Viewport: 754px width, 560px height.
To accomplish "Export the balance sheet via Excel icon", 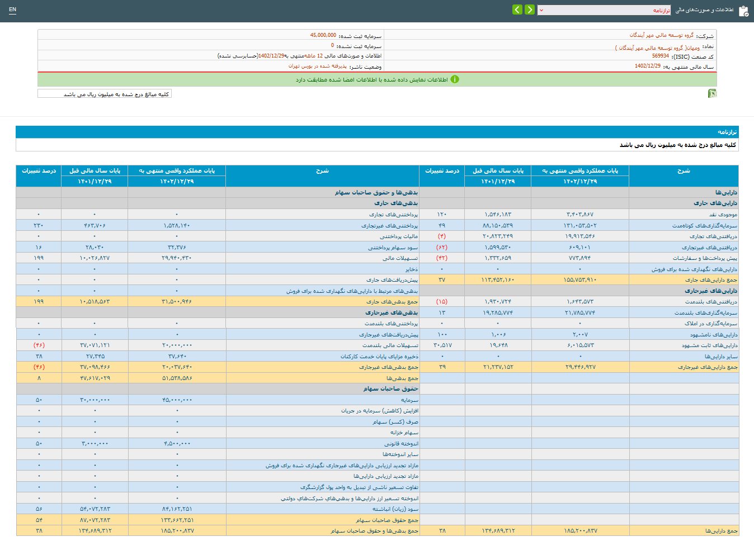I will point(712,93).
